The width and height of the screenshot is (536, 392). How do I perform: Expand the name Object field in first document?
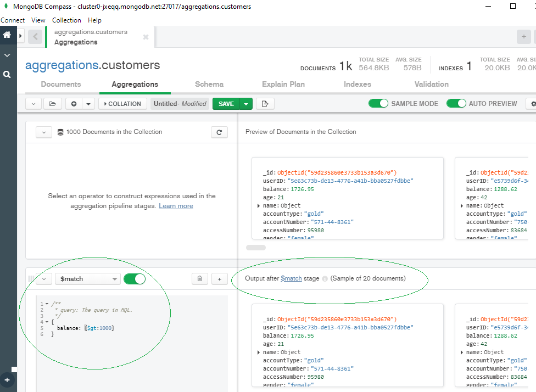pyautogui.click(x=259, y=206)
